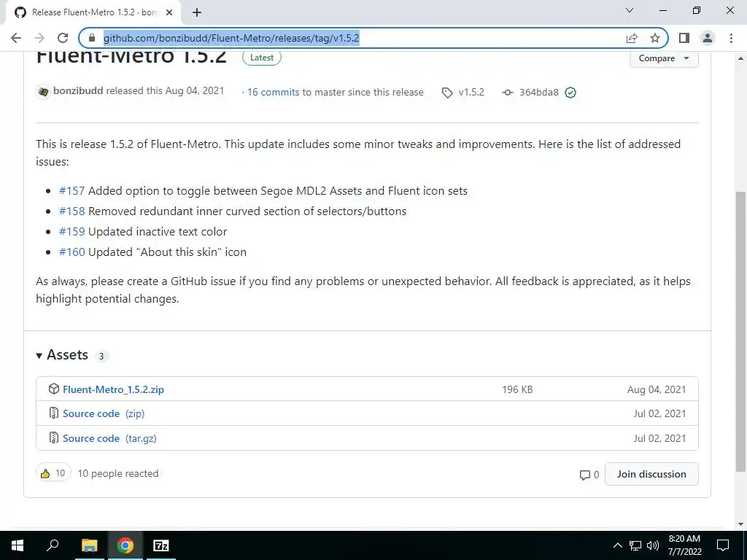Open 7-Zip from the taskbar
Screen dimensions: 747x560
(161, 545)
